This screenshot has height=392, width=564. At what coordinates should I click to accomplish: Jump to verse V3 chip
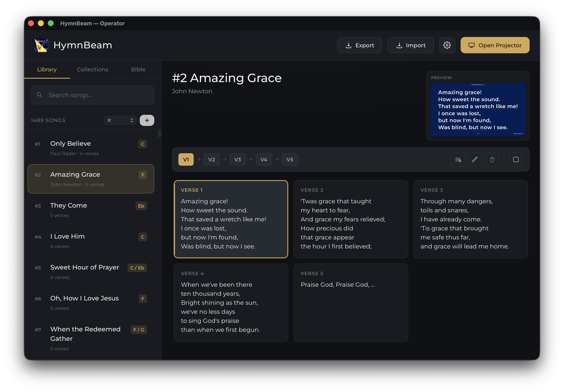[x=238, y=160]
